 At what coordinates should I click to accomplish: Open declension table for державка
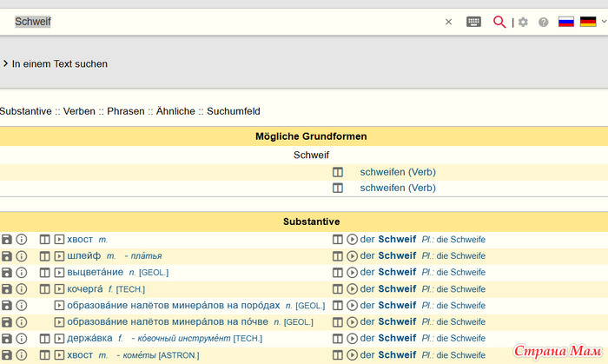44,339
